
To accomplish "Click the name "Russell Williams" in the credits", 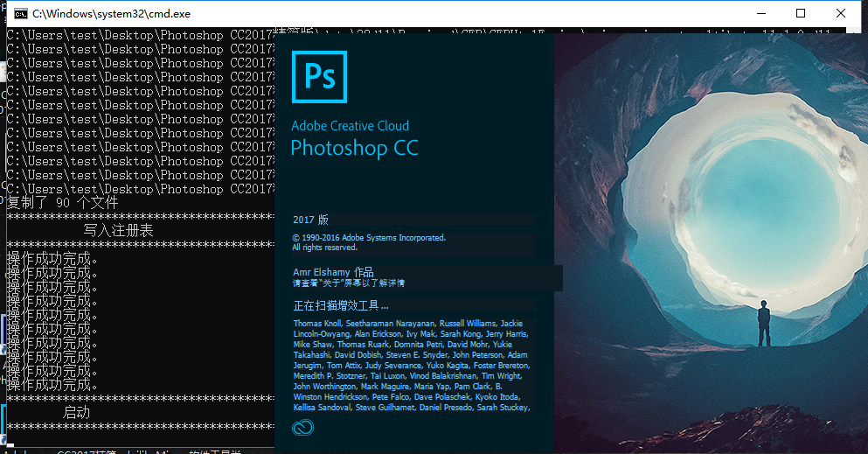I will pyautogui.click(x=468, y=324).
